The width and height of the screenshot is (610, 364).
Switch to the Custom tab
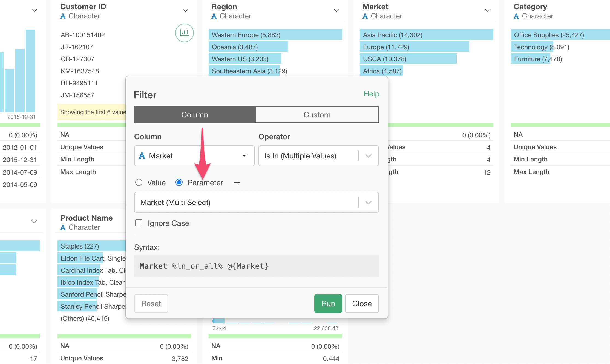pos(317,115)
